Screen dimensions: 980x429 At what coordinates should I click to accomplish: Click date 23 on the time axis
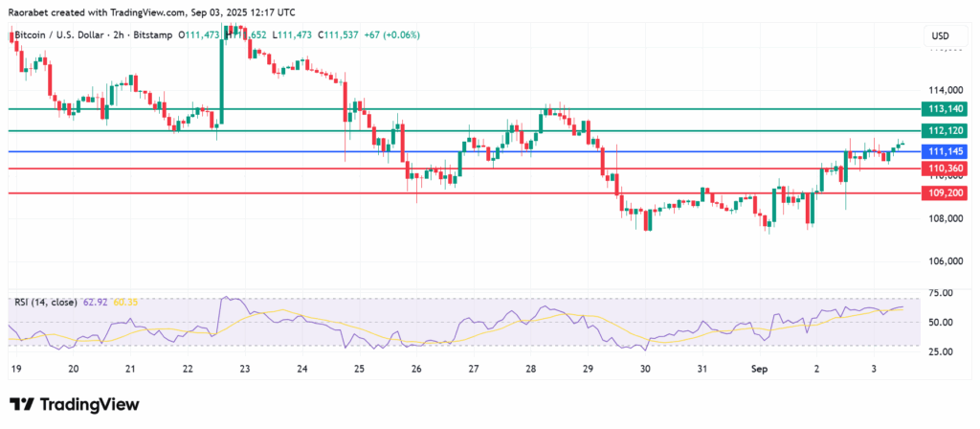pos(245,368)
